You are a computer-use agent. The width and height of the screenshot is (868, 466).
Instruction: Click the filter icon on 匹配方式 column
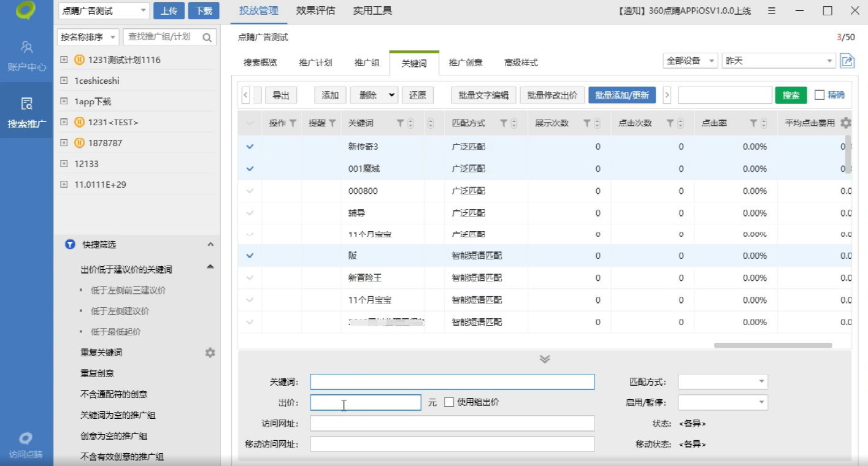[504, 123]
